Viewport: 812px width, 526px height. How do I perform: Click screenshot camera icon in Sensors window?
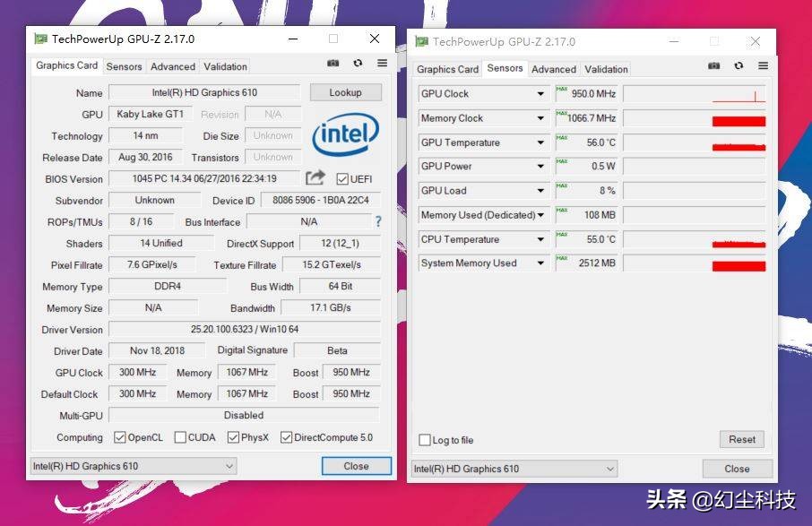tap(714, 65)
